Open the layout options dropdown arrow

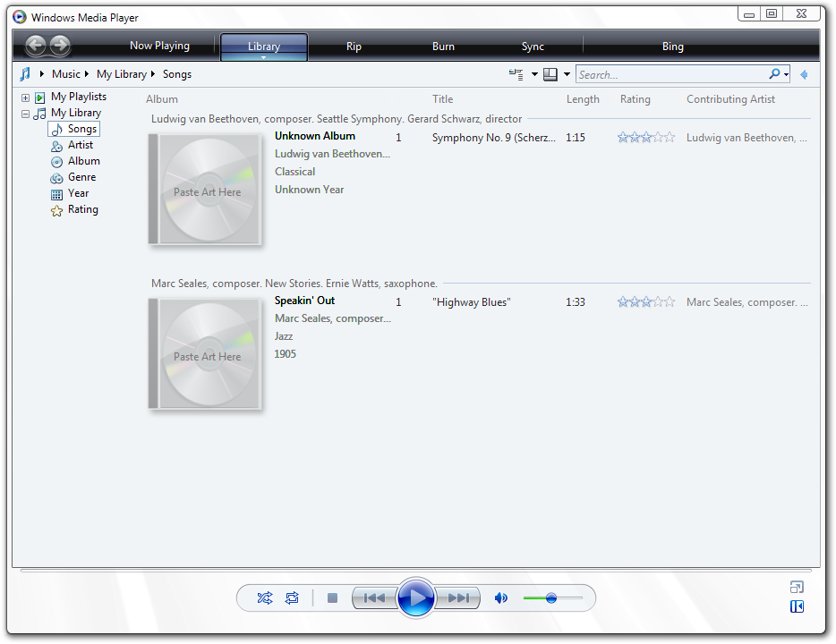click(567, 74)
